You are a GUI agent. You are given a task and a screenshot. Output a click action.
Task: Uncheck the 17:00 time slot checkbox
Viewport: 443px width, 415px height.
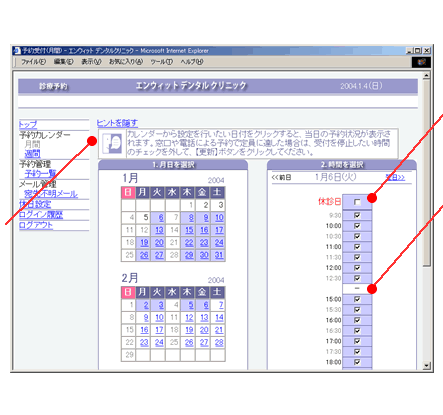pyautogui.click(x=357, y=341)
